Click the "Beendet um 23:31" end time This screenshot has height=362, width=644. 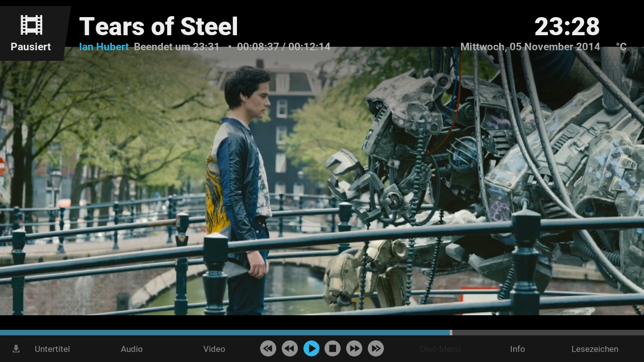pyautogui.click(x=177, y=47)
